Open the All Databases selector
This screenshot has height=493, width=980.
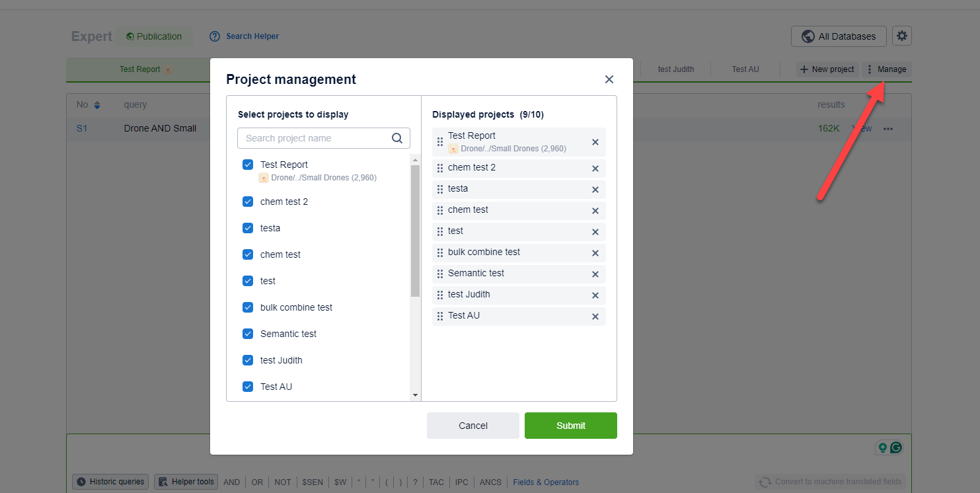[838, 36]
